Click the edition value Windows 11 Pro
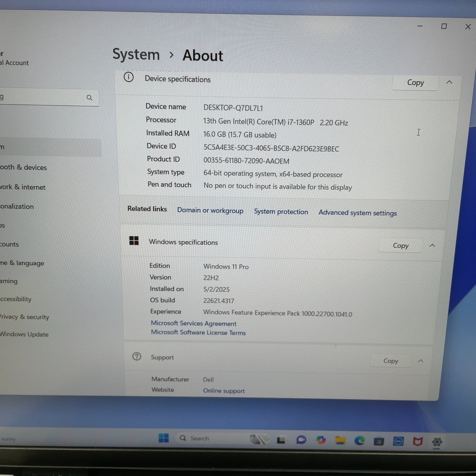This screenshot has height=476, width=476. click(226, 266)
